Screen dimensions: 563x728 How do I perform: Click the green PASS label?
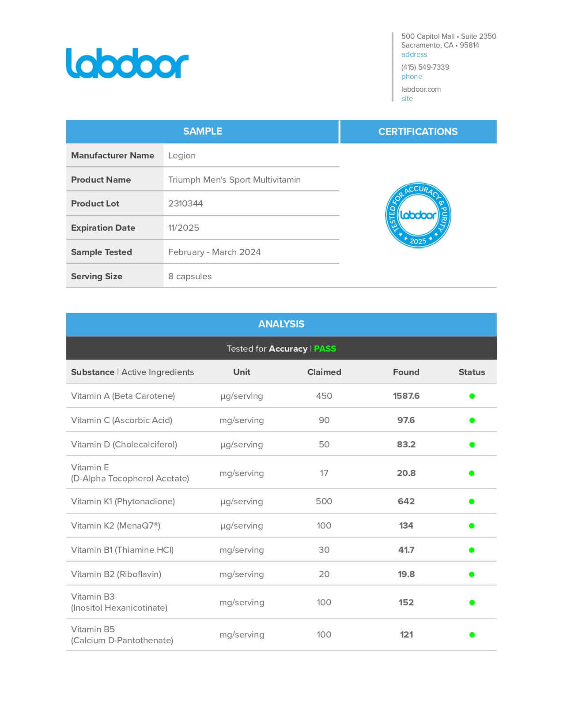[x=325, y=349]
